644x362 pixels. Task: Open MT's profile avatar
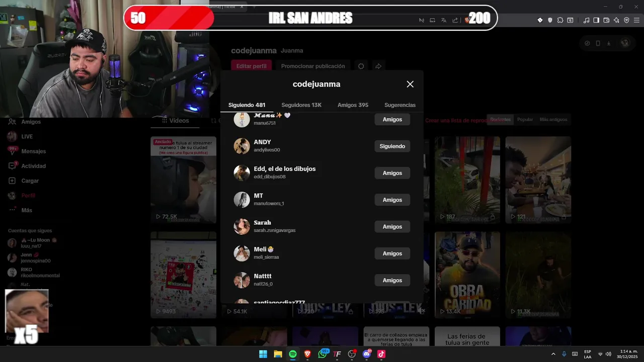coord(242,200)
